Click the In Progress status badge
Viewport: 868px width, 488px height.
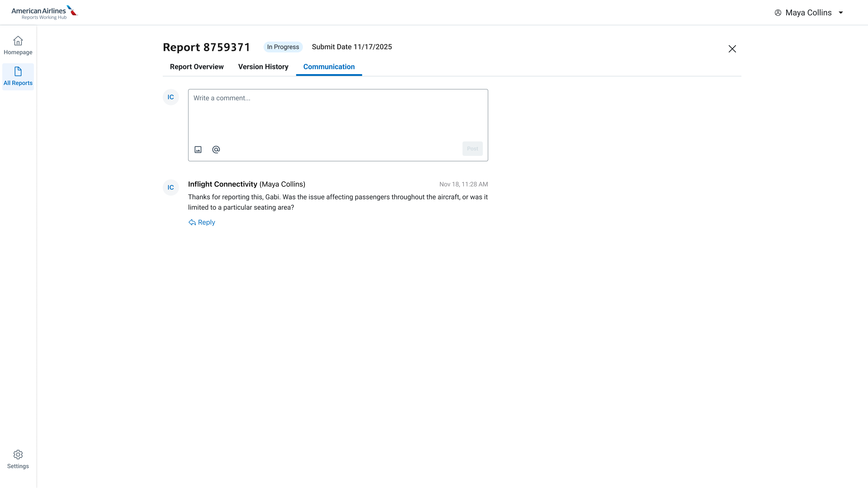click(x=283, y=47)
